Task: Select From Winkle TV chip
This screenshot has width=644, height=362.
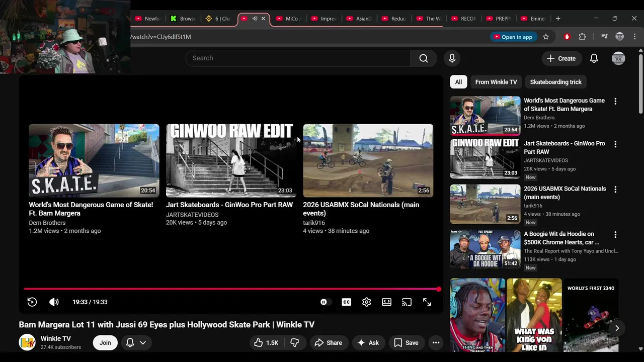Action: (x=496, y=82)
